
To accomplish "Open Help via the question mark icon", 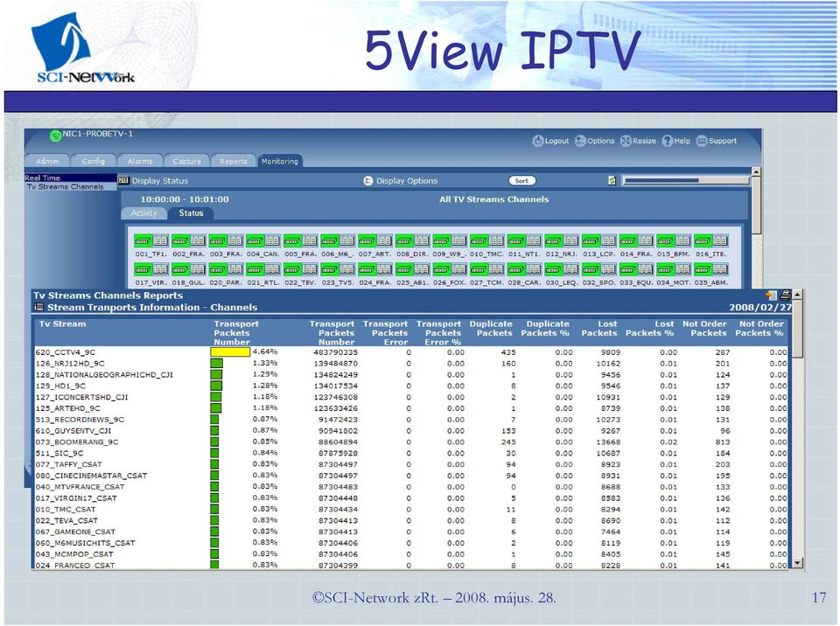I will (x=667, y=141).
